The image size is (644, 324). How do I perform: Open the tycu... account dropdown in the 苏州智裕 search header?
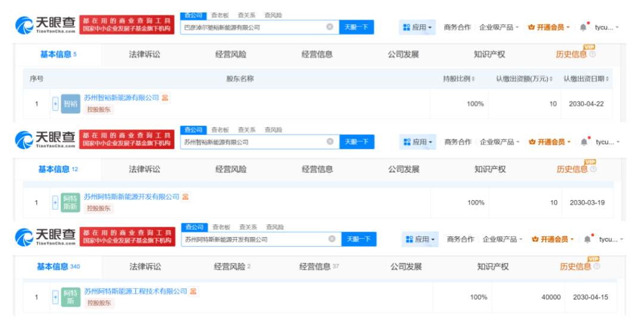(608, 142)
